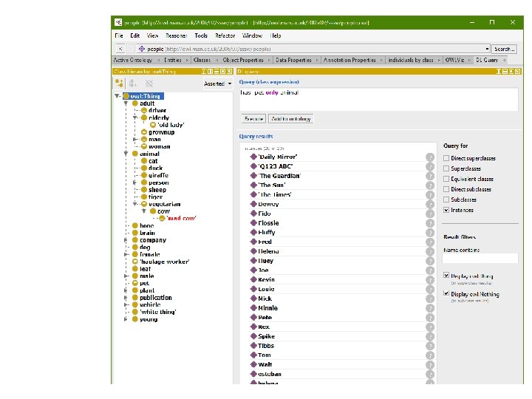532x399 pixels.
Task: Open the Refactor menu
Action: click(x=225, y=35)
